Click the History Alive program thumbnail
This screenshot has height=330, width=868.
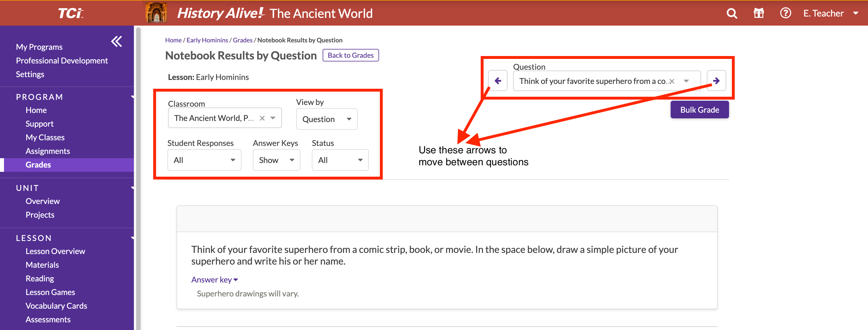tap(156, 13)
